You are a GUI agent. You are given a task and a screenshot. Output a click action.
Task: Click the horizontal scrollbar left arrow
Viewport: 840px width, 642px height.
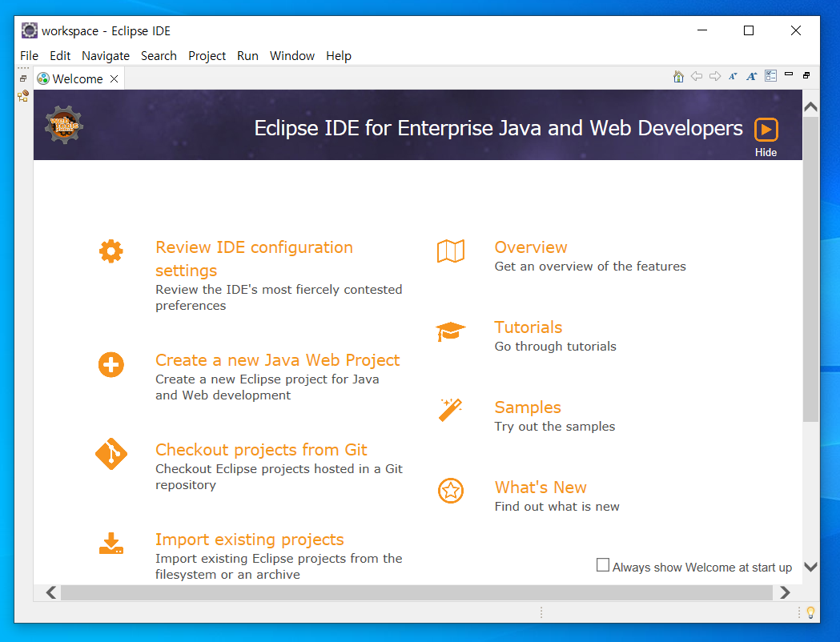(x=51, y=592)
